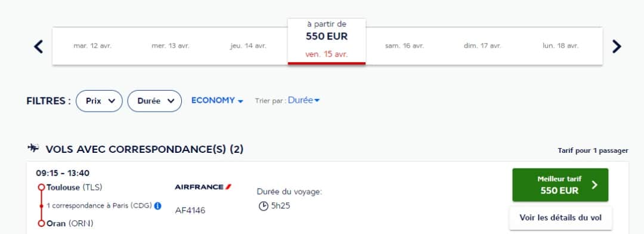The height and width of the screenshot is (234, 644).
Task: Switch to the jeu. 14 avr. date
Action: [x=248, y=46]
